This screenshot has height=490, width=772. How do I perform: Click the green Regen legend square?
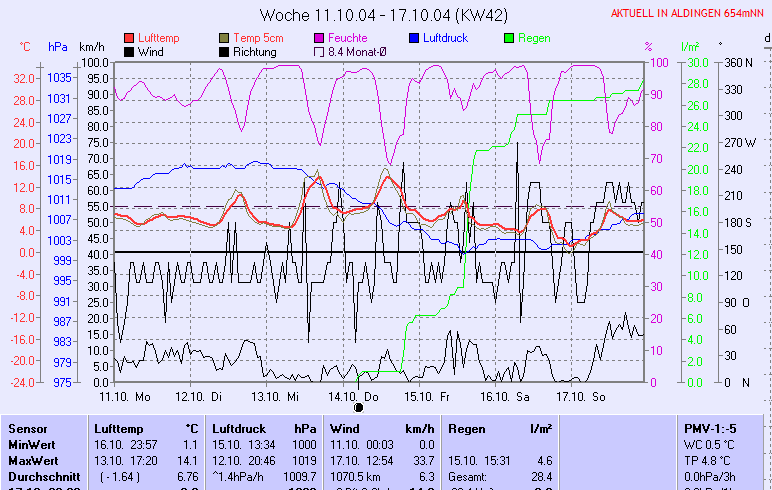click(509, 38)
